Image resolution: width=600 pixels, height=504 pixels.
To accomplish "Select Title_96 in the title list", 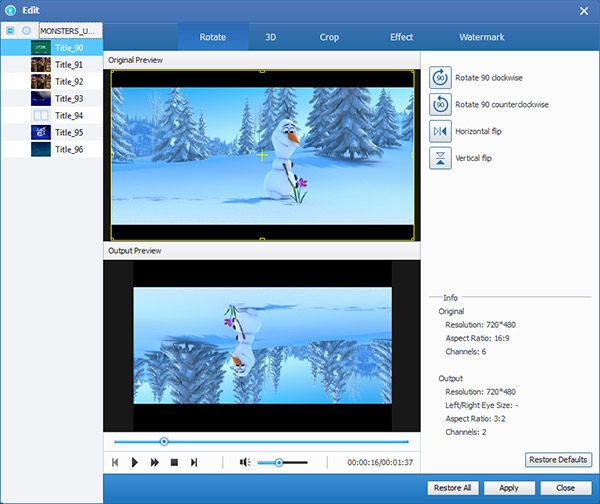I will 52,149.
